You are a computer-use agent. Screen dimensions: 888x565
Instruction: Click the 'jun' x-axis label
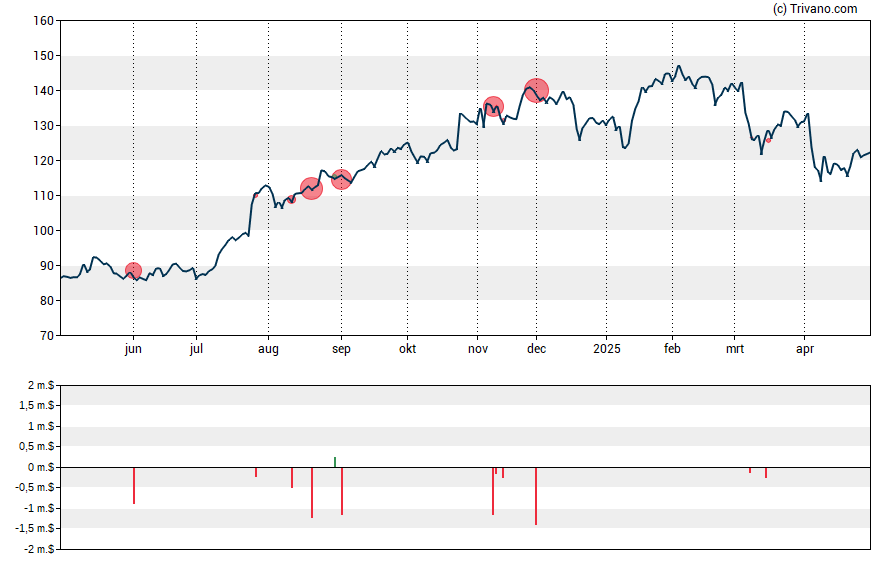[133, 349]
